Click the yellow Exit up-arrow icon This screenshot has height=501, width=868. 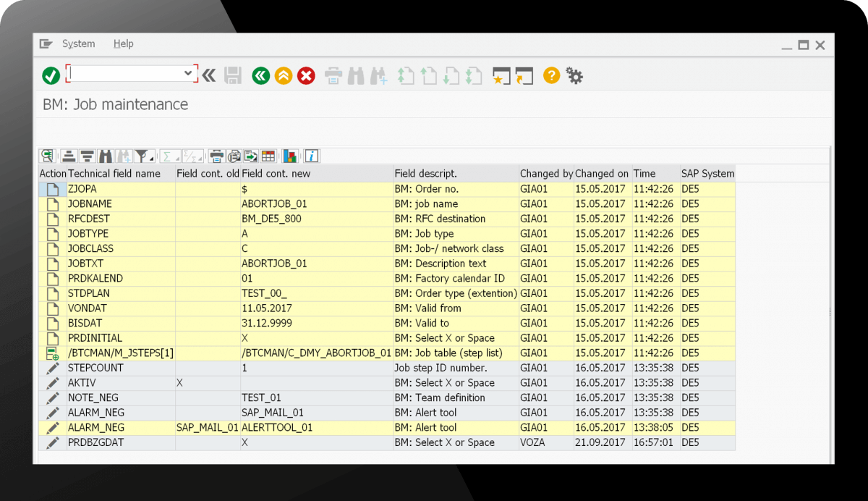[x=284, y=75]
